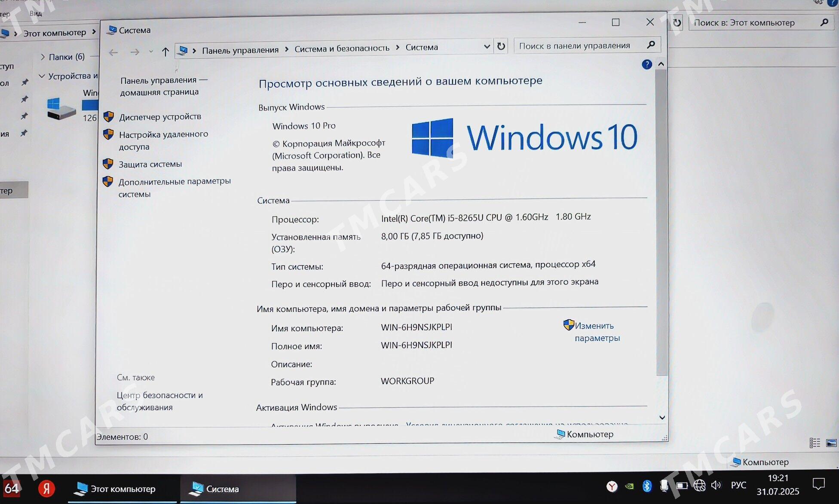Click the volume speaker tray icon
The width and height of the screenshot is (839, 504).
tap(716, 485)
